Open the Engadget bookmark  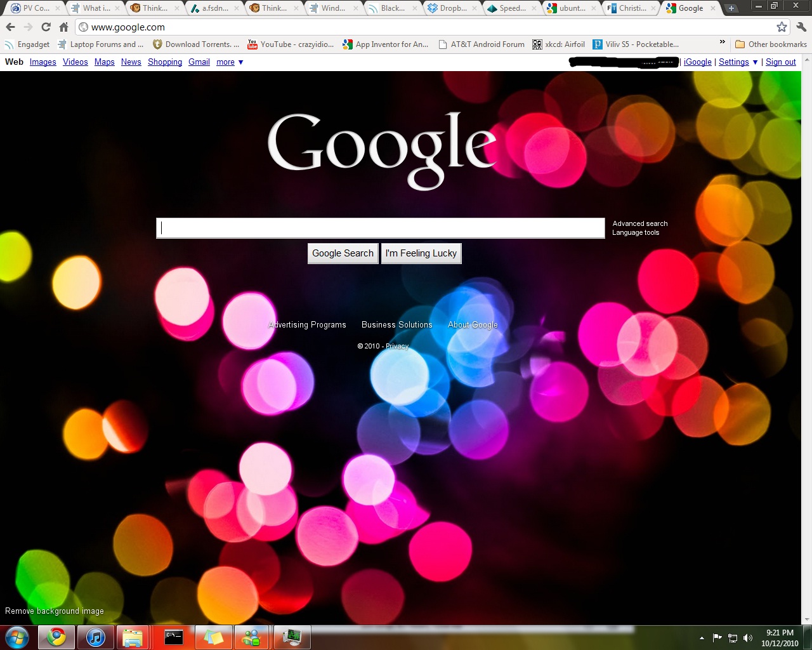27,44
